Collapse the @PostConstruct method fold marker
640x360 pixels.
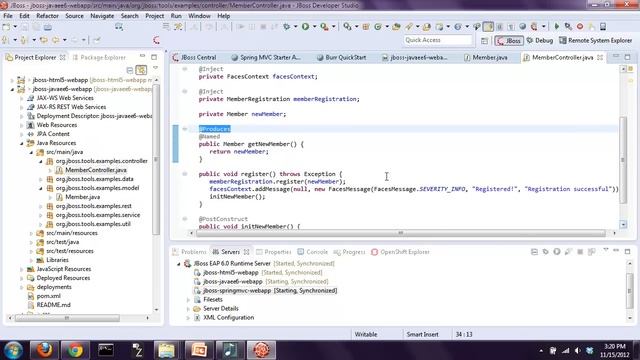[x=185, y=219]
